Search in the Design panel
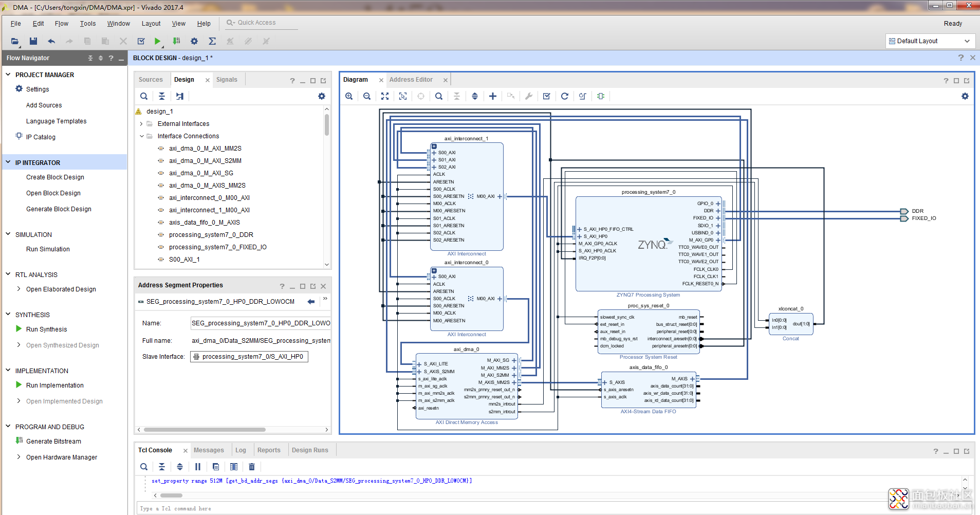Image resolution: width=980 pixels, height=515 pixels. pyautogui.click(x=144, y=96)
